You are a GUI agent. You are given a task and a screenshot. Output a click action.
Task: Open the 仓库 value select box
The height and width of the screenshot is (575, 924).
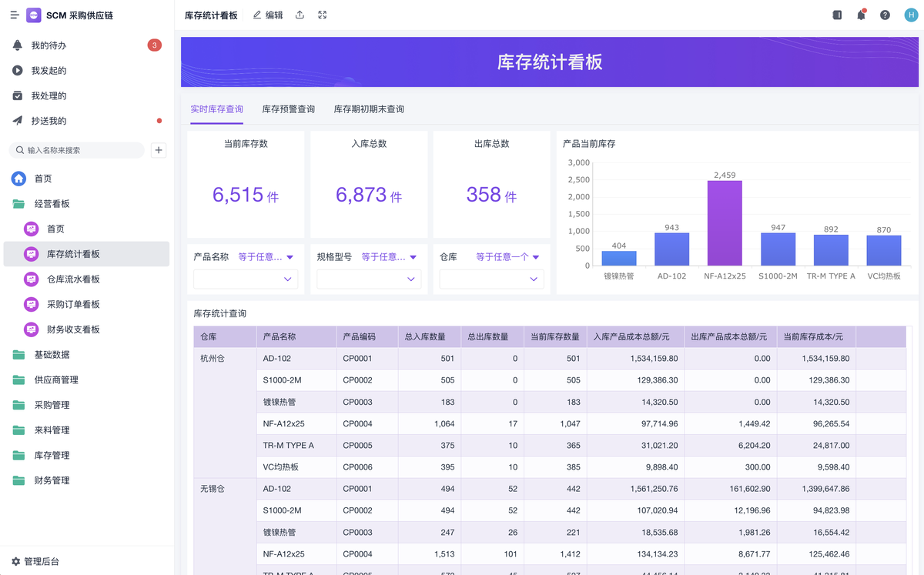(491, 279)
